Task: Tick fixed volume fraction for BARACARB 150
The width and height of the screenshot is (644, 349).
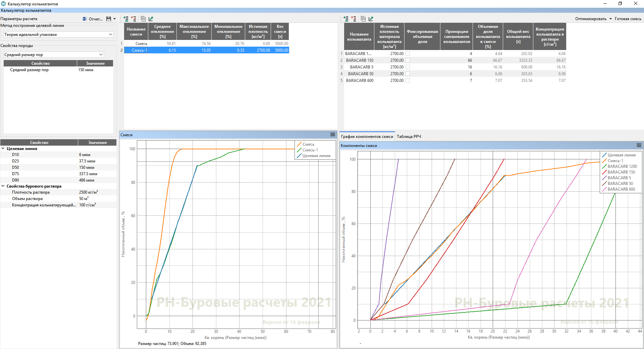Action: [x=408, y=60]
